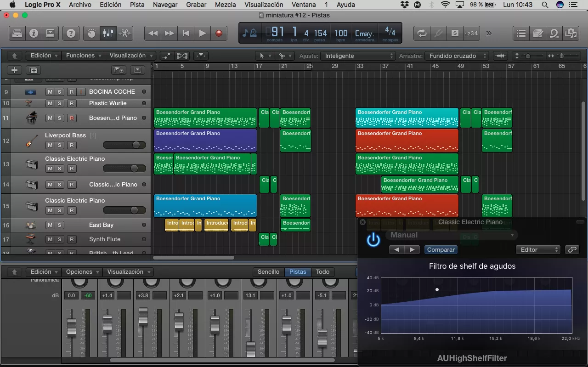Solo the Plastic Wurlie track
The height and width of the screenshot is (367, 588).
click(59, 103)
